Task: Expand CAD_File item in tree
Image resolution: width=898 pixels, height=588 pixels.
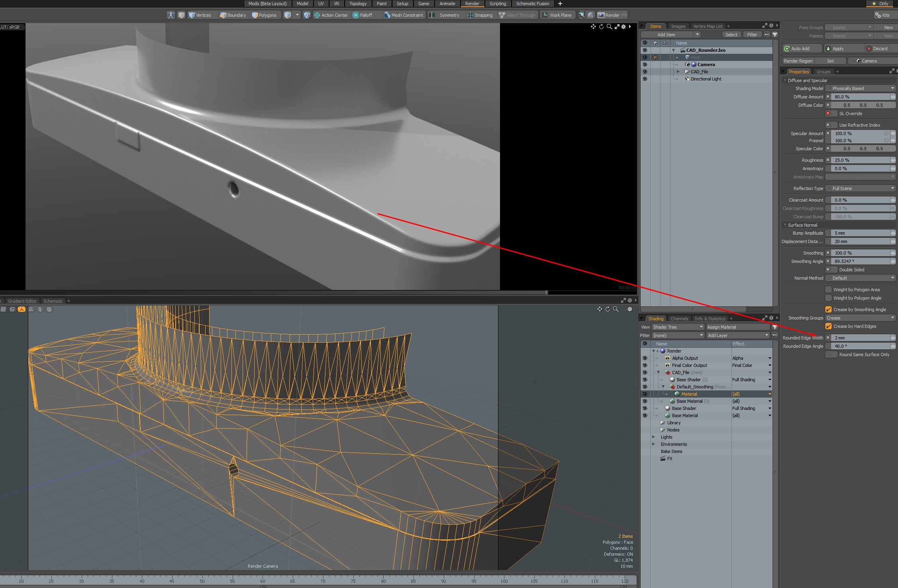Action: [x=678, y=72]
